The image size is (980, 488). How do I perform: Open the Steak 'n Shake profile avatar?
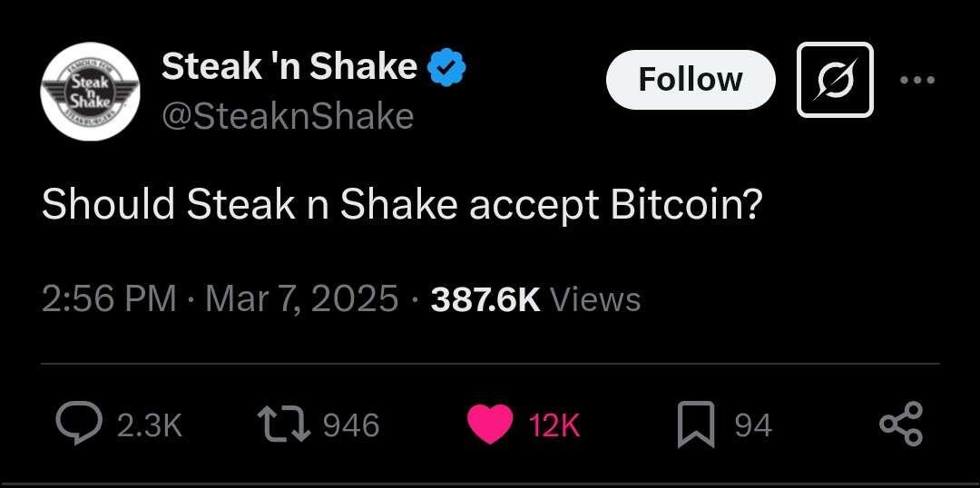[90, 92]
